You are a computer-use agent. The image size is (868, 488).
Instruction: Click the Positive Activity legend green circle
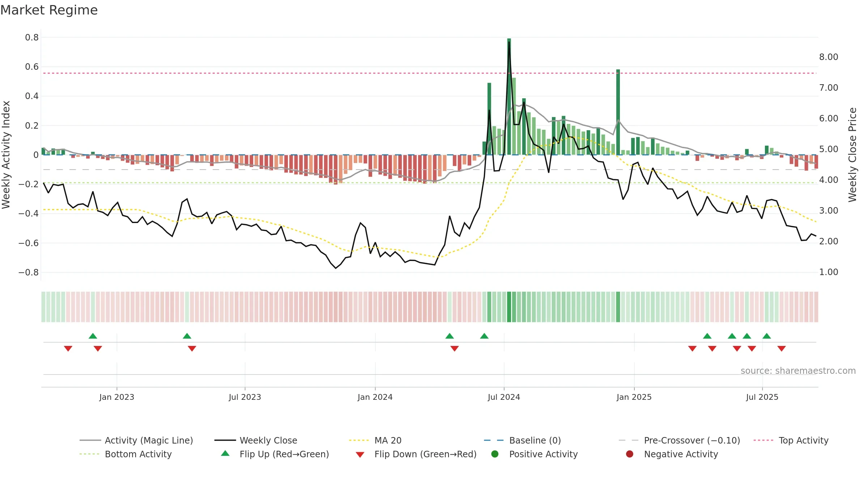click(495, 454)
